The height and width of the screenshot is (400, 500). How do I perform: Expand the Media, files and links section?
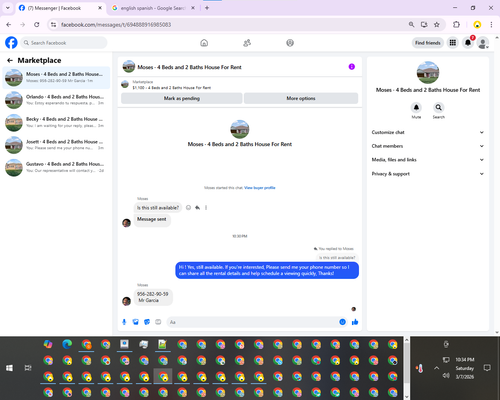coord(428,160)
